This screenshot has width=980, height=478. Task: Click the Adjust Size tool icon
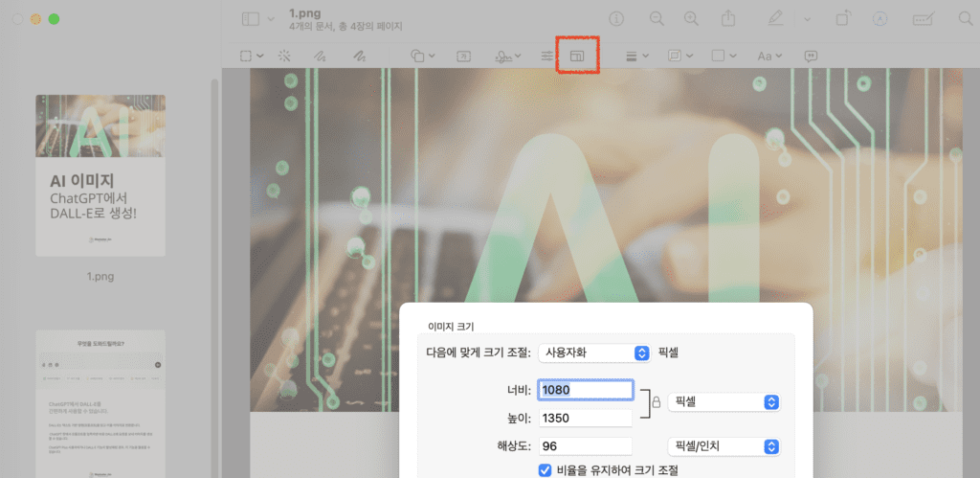click(x=577, y=56)
